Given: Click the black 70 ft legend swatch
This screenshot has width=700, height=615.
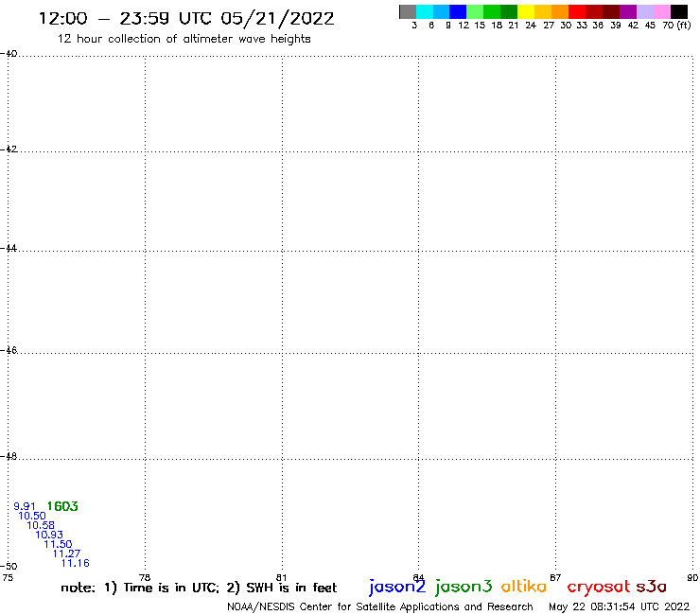Looking at the screenshot, I should click(679, 12).
